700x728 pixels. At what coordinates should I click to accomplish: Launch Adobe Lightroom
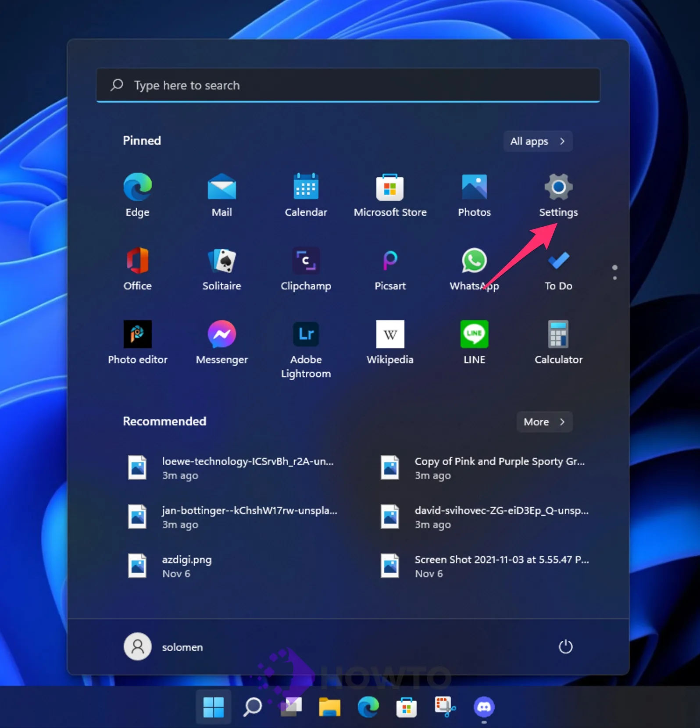pyautogui.click(x=306, y=350)
